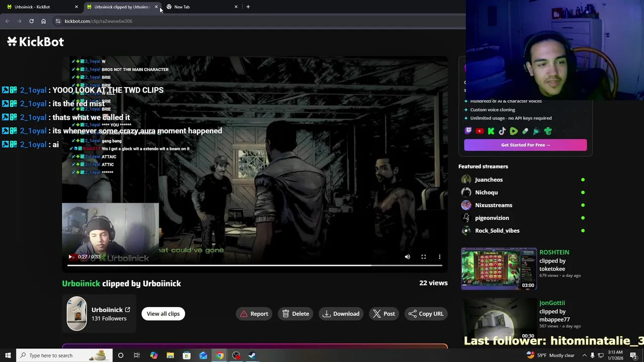Close the New Tab tab
Viewport: 644px width, 362px height.
point(236,7)
